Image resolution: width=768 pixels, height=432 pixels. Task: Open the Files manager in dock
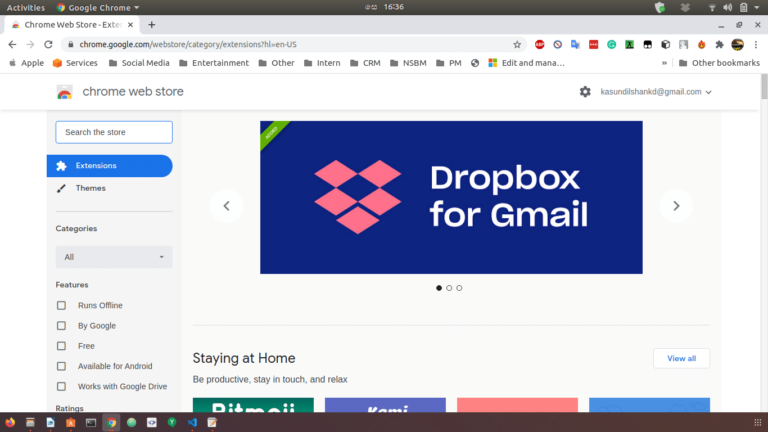(30, 422)
